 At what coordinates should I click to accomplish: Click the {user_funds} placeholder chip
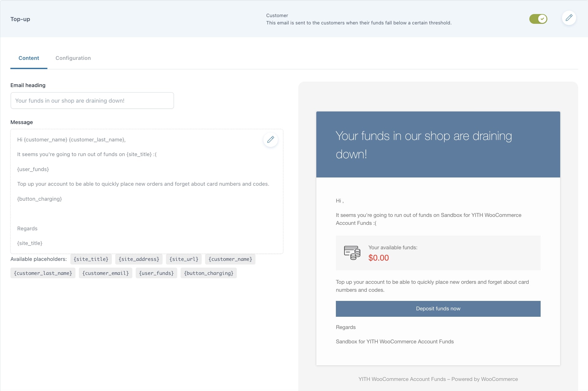coord(156,273)
